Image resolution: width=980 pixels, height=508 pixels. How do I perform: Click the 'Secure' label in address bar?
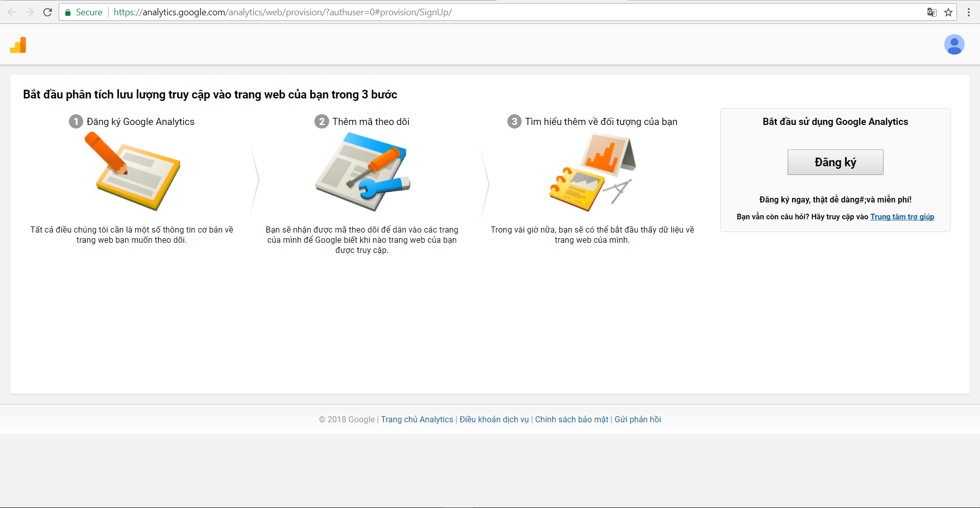(89, 12)
